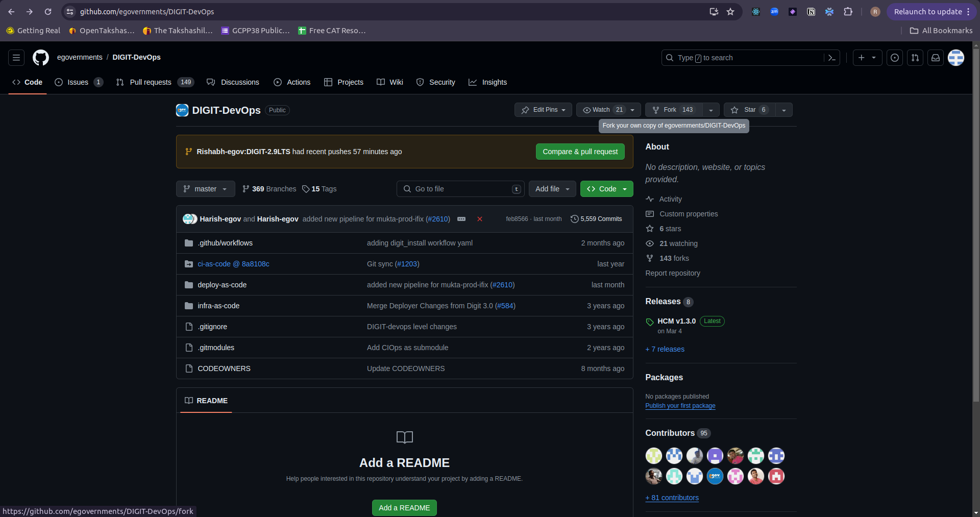Open the Add file dropdown
Viewport: 980px width, 517px height.
pyautogui.click(x=552, y=189)
